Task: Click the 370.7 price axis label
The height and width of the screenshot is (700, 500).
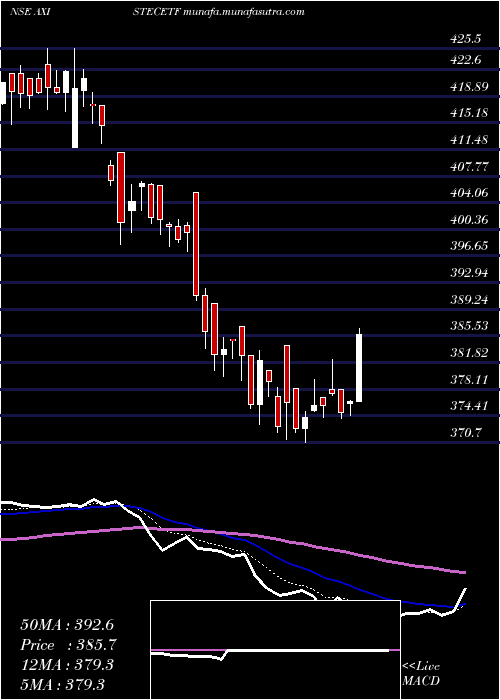Action: [x=466, y=433]
